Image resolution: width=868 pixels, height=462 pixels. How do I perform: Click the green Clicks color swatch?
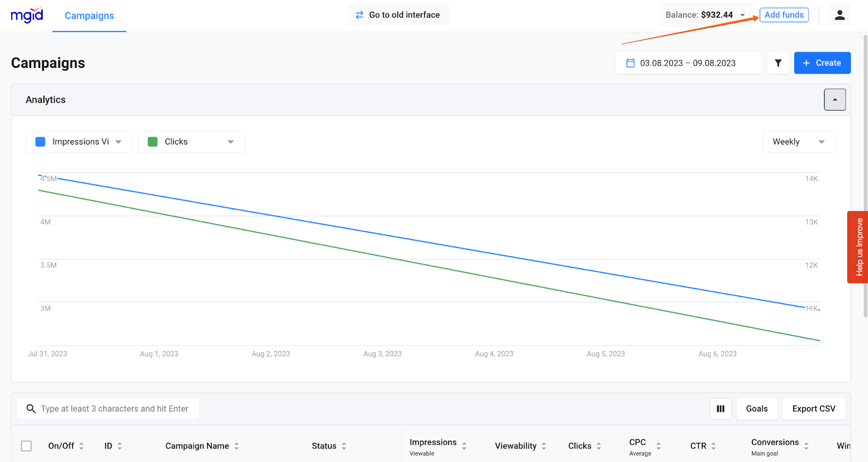tap(153, 142)
